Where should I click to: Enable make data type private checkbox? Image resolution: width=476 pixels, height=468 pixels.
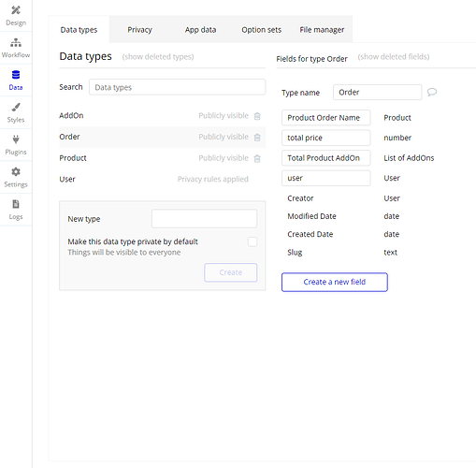(252, 241)
